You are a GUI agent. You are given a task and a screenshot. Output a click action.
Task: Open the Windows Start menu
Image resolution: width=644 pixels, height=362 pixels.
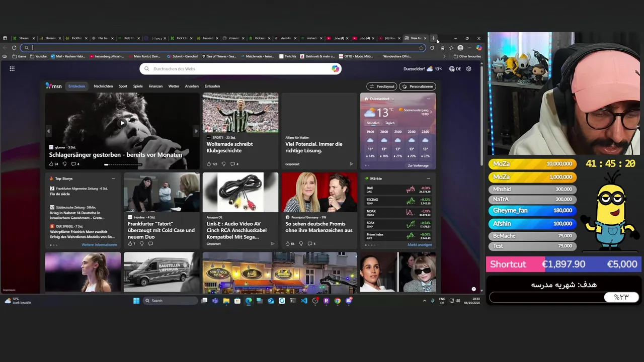pyautogui.click(x=136, y=301)
